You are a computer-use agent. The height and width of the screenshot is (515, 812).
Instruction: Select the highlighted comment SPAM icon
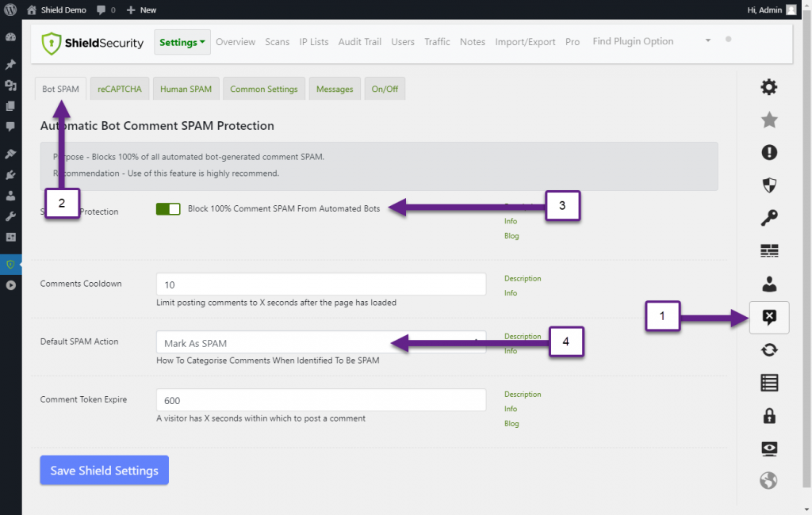[x=768, y=317]
